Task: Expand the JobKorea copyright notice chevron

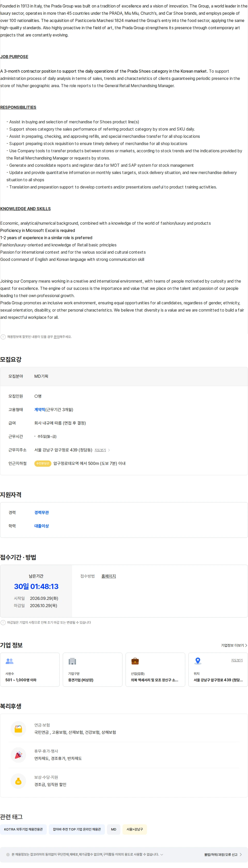Action: (x=162, y=854)
